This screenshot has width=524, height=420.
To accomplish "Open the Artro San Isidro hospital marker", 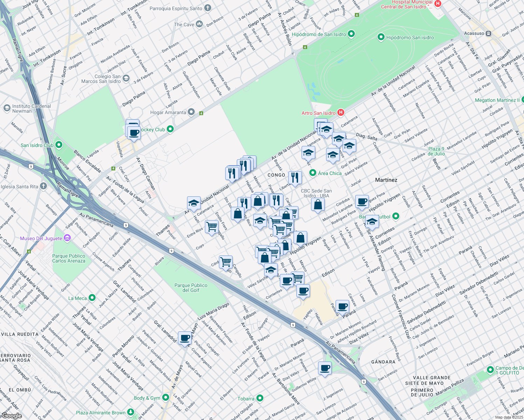I will [340, 112].
